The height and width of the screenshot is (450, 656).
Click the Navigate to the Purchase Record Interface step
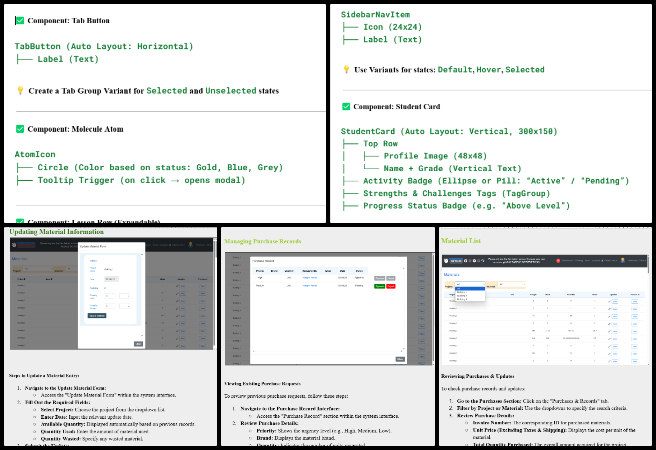[290, 408]
